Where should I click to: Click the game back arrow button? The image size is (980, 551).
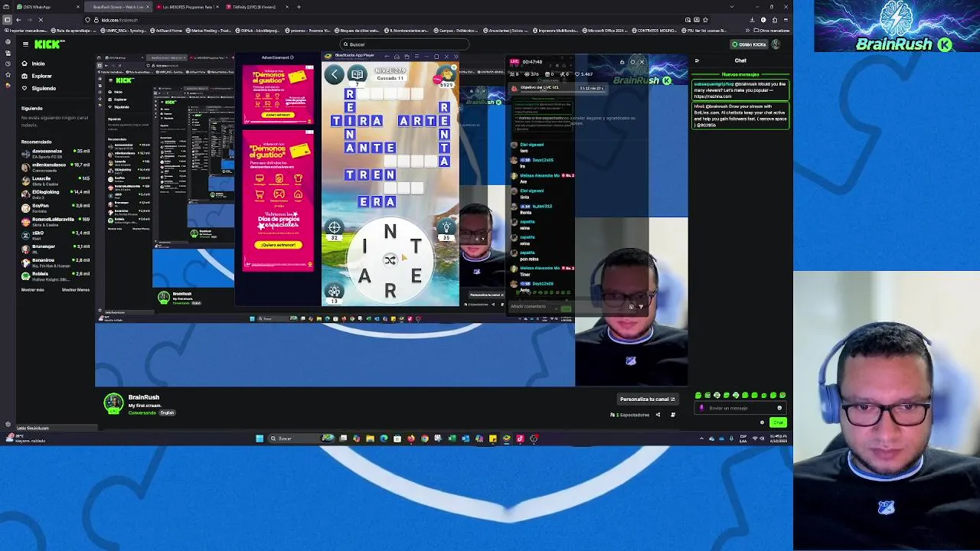[x=335, y=74]
